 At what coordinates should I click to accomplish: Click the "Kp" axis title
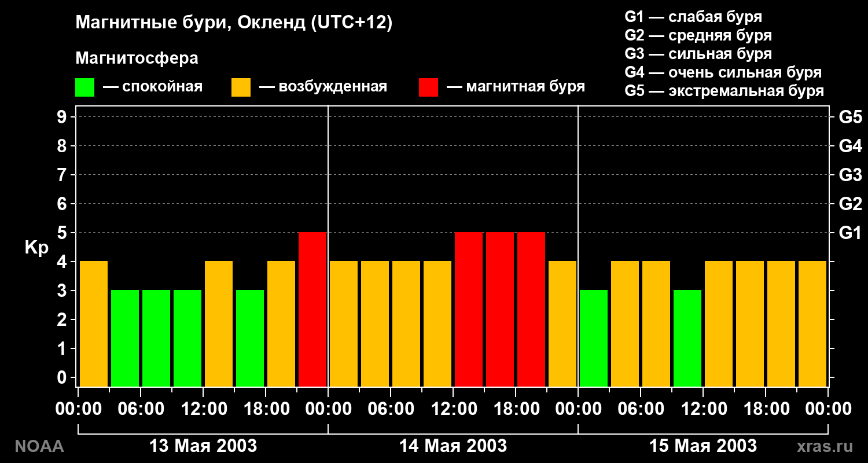pos(36,248)
